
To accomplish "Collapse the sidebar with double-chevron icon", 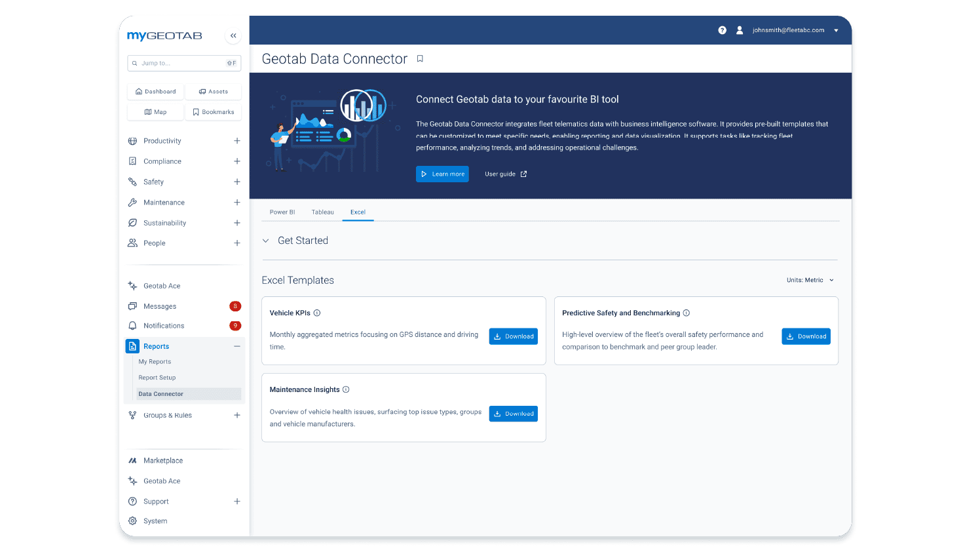I will (233, 36).
